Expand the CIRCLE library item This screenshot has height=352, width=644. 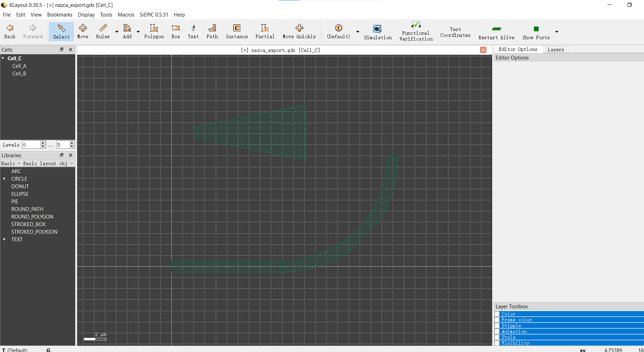coord(4,179)
